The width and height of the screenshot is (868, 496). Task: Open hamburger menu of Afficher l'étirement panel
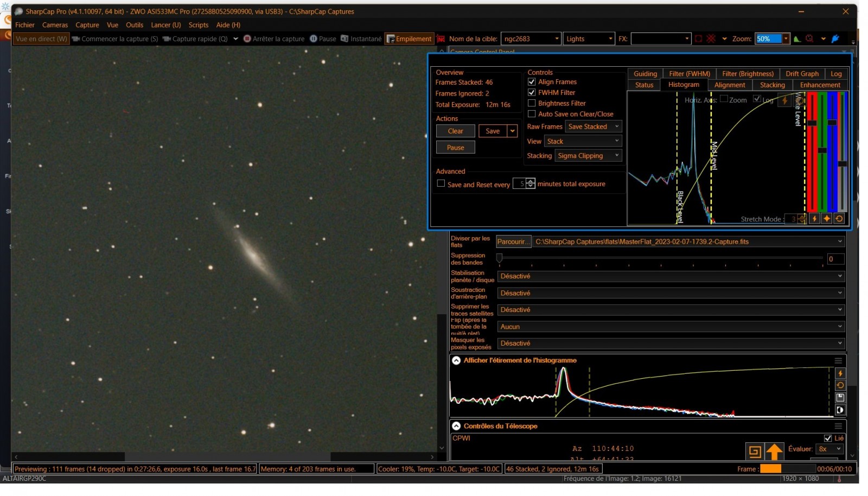point(838,360)
